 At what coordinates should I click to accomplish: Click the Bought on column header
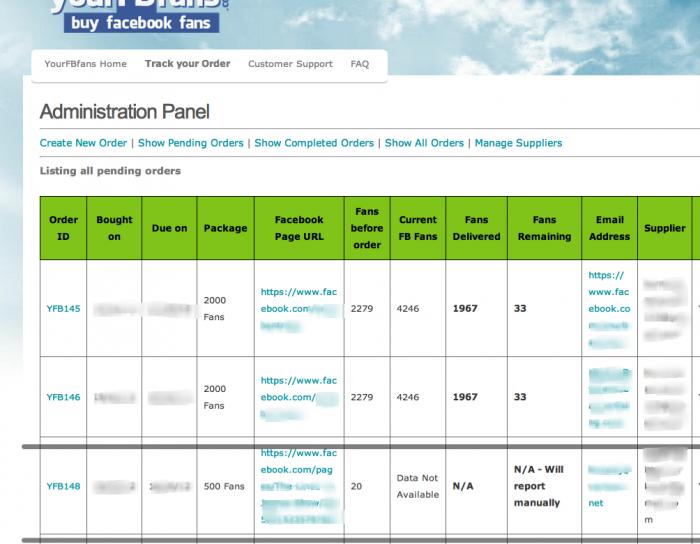tap(114, 228)
